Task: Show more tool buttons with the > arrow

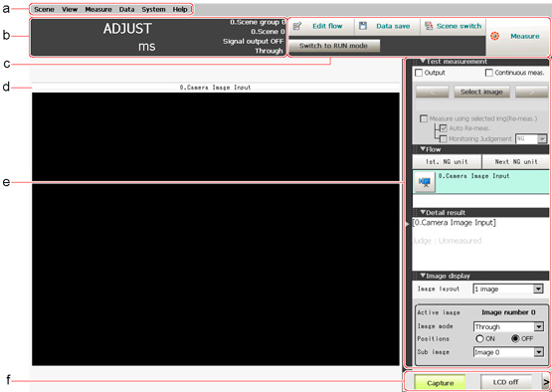Action: tap(545, 382)
